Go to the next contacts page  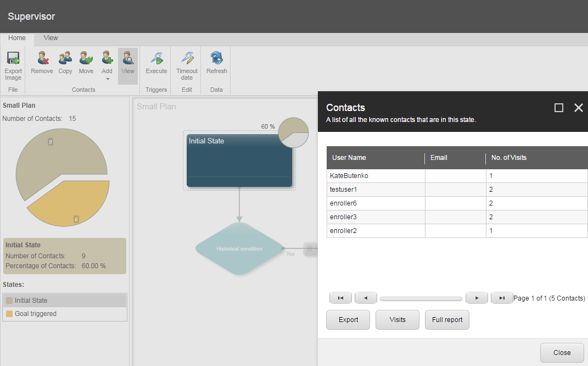click(x=477, y=298)
